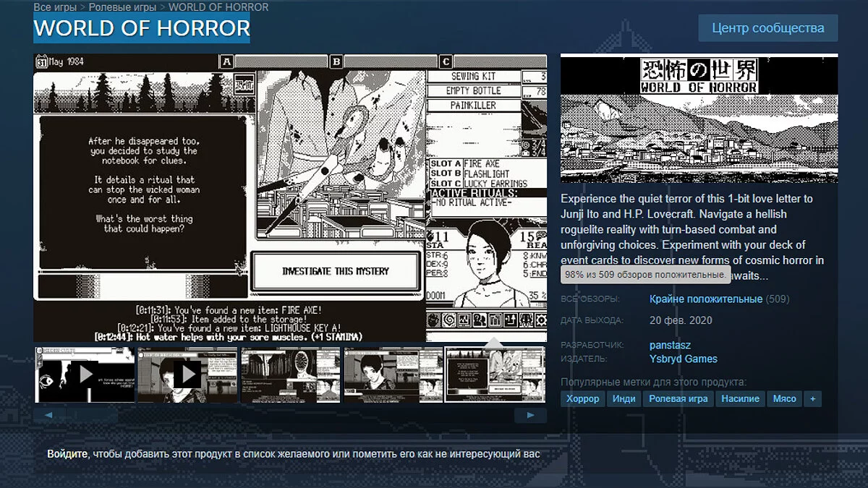The width and height of the screenshot is (868, 488).
Task: Open the main game screenshot in full view
Action: (290, 197)
